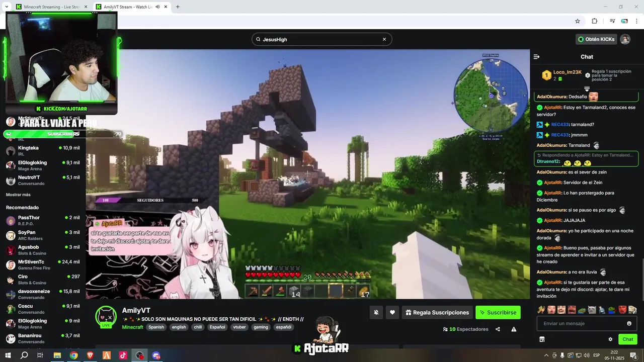The width and height of the screenshot is (644, 362).
Task: Open browser extensions puzzle icon
Action: 594,21
